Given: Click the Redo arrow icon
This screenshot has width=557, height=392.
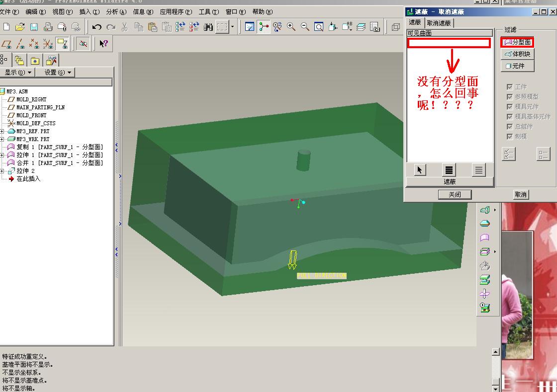Looking at the screenshot, I should pyautogui.click(x=111, y=27).
